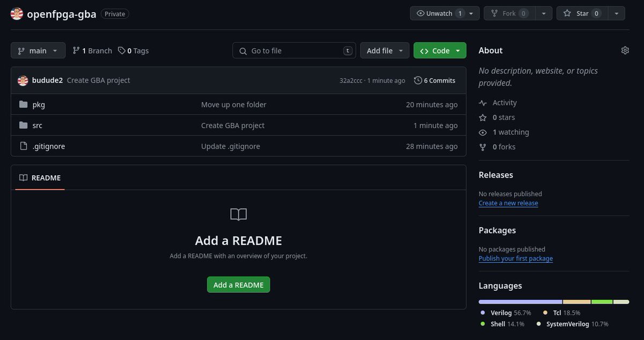Click the search magnifier icon in Go to file
The image size is (644, 340).
pos(242,51)
